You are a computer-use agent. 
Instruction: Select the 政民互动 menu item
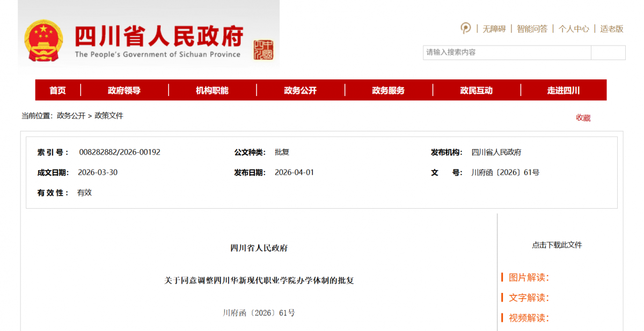point(476,90)
